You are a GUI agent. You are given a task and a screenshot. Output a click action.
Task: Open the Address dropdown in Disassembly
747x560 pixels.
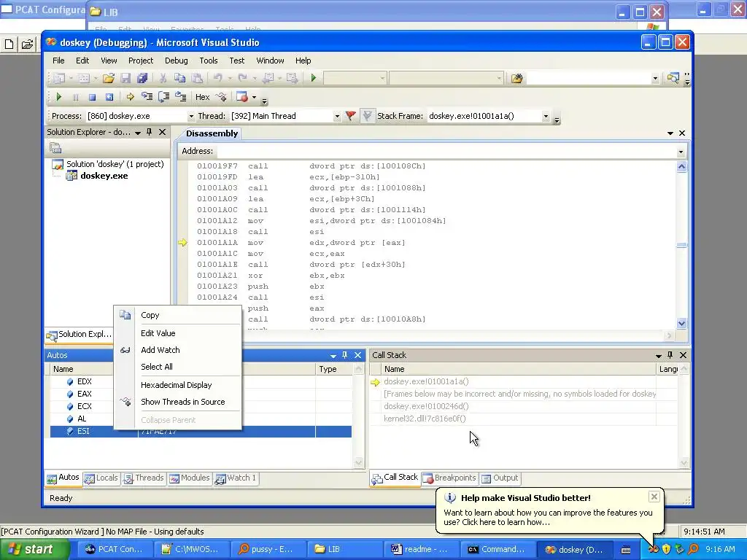681,152
